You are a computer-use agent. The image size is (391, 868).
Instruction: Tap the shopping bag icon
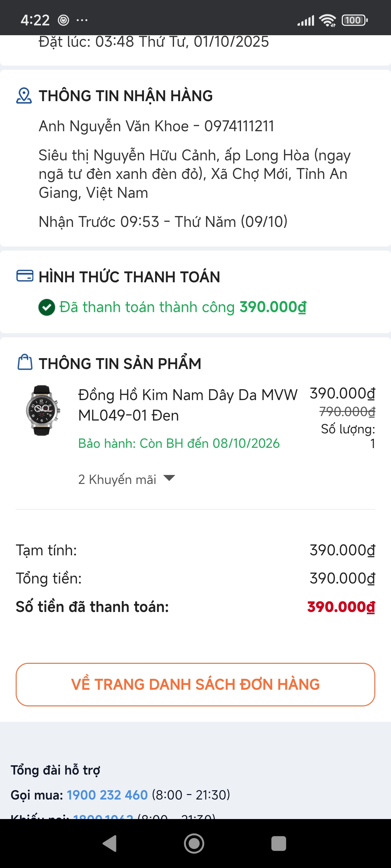[x=25, y=363]
